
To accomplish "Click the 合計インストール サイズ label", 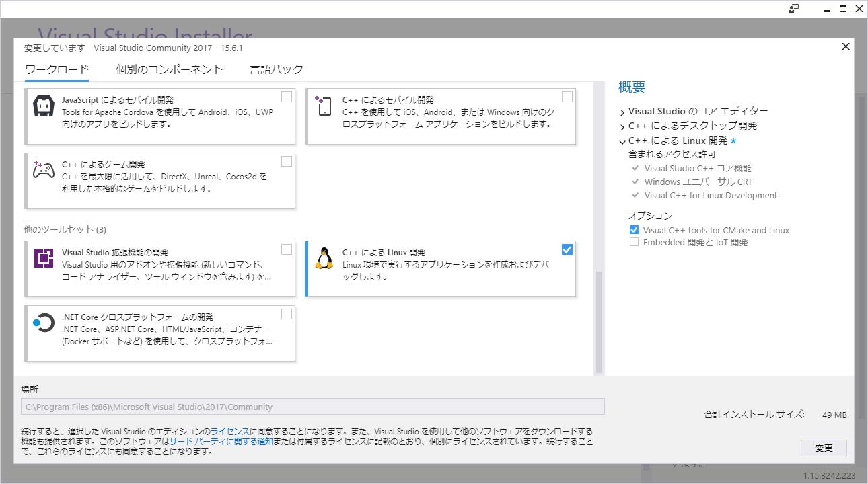I will pos(754,415).
